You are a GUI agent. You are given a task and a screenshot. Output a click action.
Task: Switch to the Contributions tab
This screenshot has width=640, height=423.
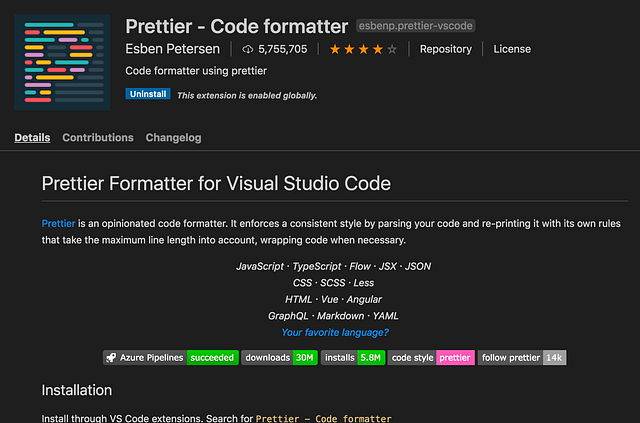[x=98, y=137]
